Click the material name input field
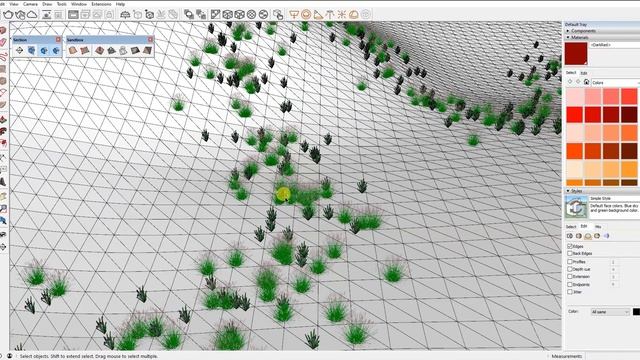 coord(614,45)
